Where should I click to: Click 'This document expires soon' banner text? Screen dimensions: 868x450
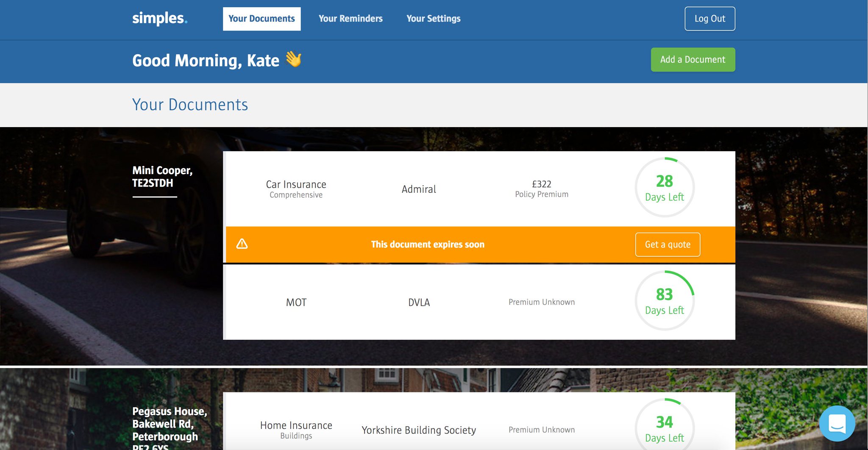tap(428, 244)
